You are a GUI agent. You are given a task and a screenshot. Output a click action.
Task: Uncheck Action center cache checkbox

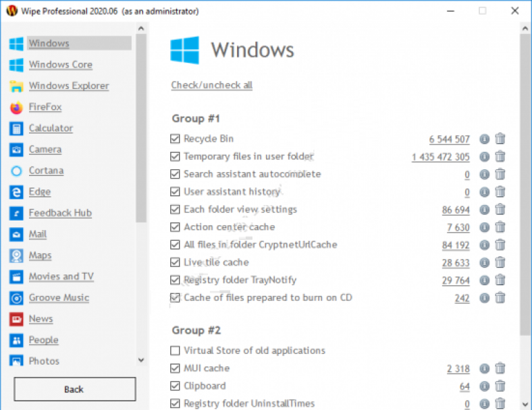click(175, 227)
